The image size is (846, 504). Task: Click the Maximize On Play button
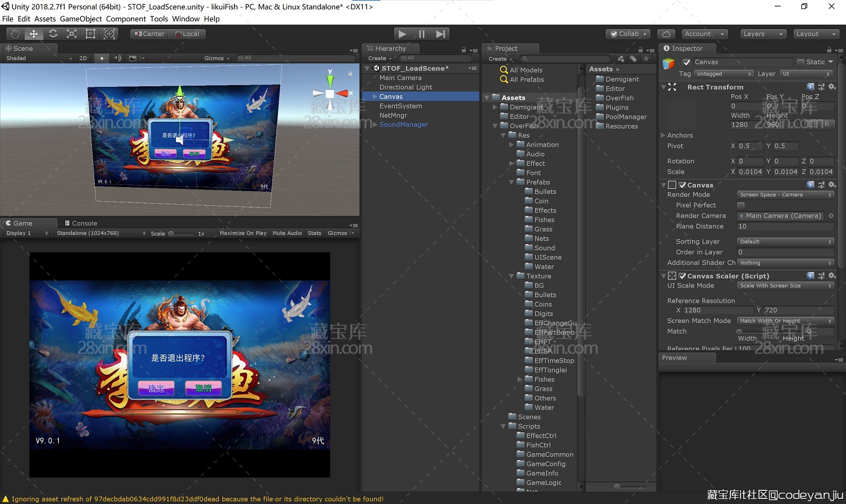click(x=243, y=233)
